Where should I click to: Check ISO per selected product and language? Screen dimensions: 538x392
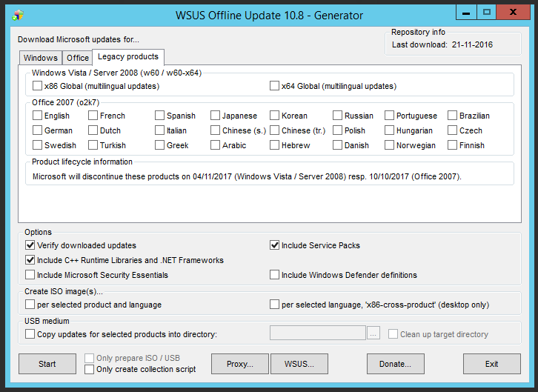[x=30, y=305]
